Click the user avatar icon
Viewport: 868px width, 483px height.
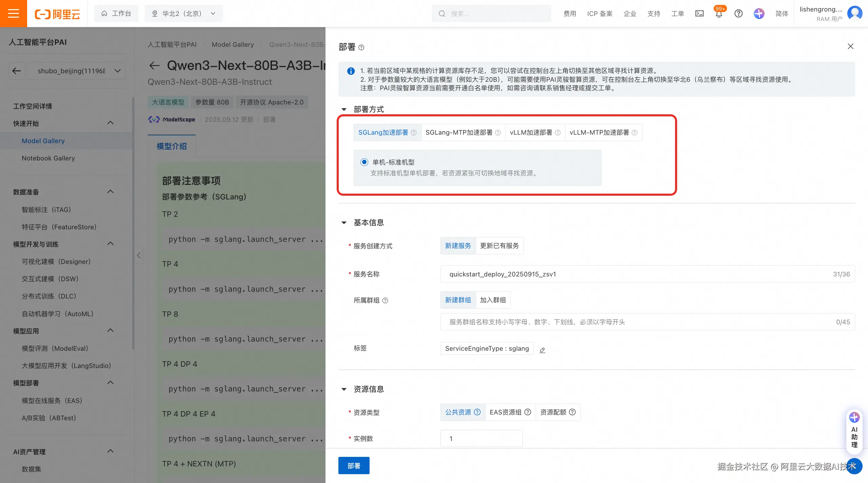(854, 14)
